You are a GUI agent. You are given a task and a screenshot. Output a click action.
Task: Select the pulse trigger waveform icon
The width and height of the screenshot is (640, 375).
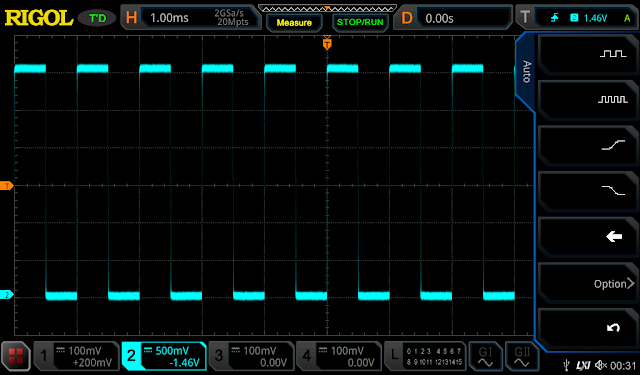[613, 54]
